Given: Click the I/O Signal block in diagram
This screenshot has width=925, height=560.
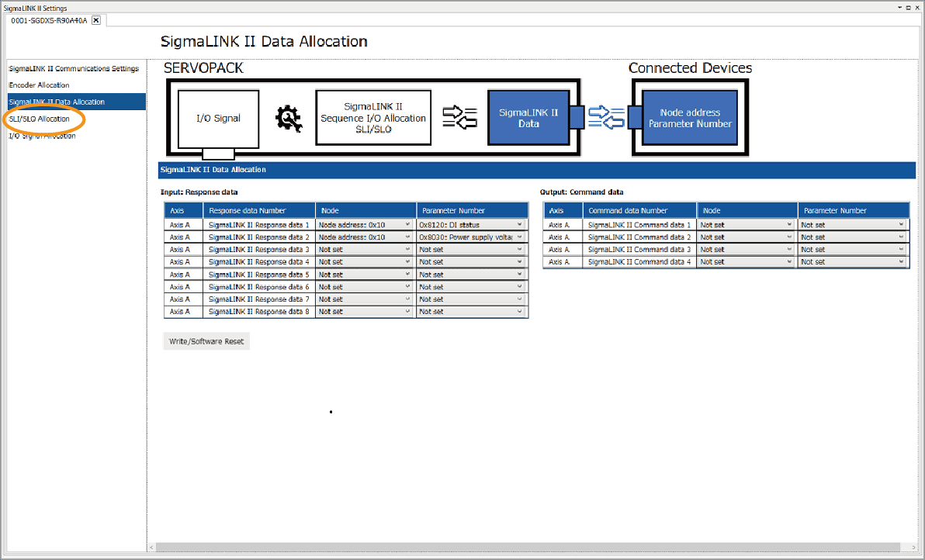Looking at the screenshot, I should pos(218,119).
